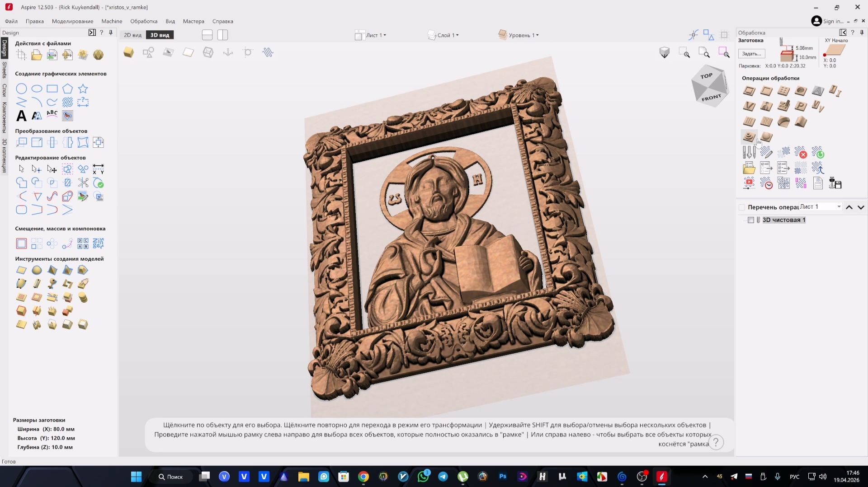Toggle the Обработка panel pin

[x=862, y=33]
